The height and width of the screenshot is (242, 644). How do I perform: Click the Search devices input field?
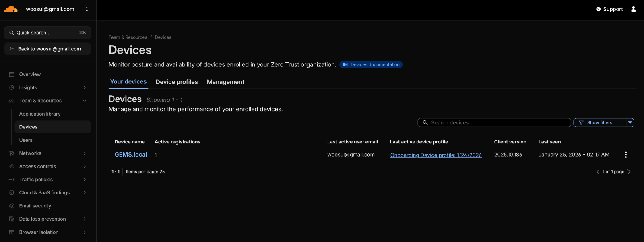tap(494, 123)
